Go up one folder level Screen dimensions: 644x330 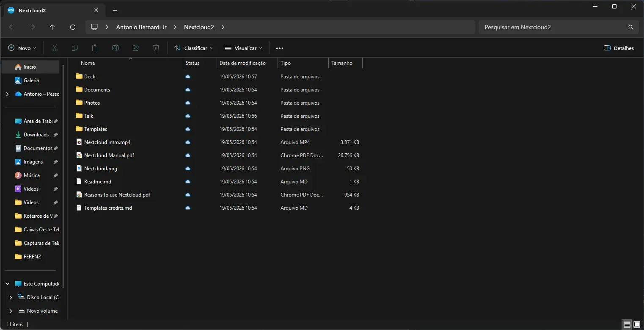[x=52, y=27]
